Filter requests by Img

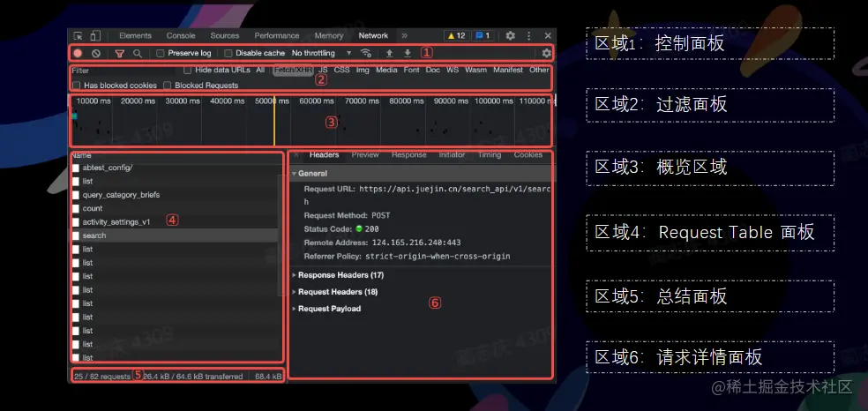(363, 71)
